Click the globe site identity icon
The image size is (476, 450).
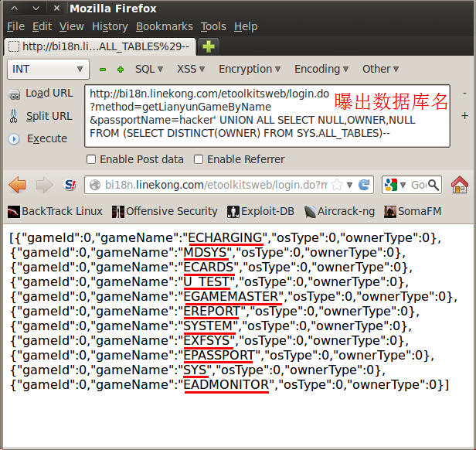[x=95, y=185]
